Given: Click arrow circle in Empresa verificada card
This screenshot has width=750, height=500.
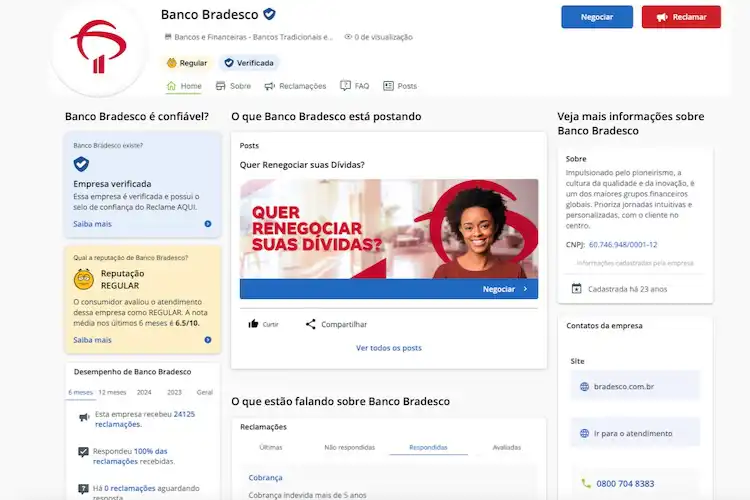Looking at the screenshot, I should (x=208, y=224).
